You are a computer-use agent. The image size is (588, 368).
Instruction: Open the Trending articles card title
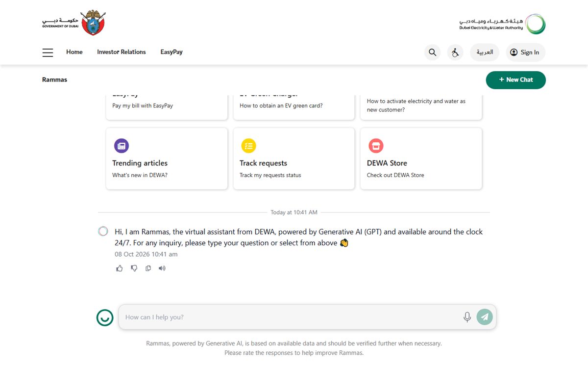(140, 163)
